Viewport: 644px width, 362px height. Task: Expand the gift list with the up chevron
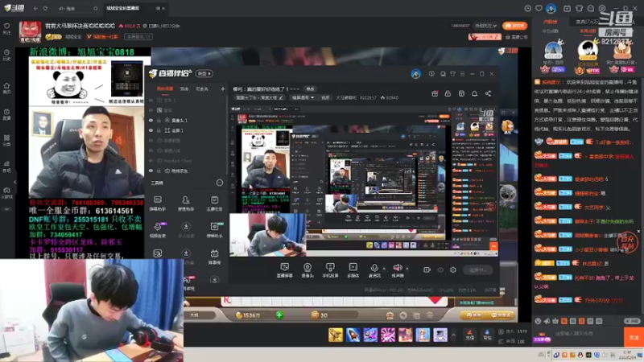[x=453, y=335]
